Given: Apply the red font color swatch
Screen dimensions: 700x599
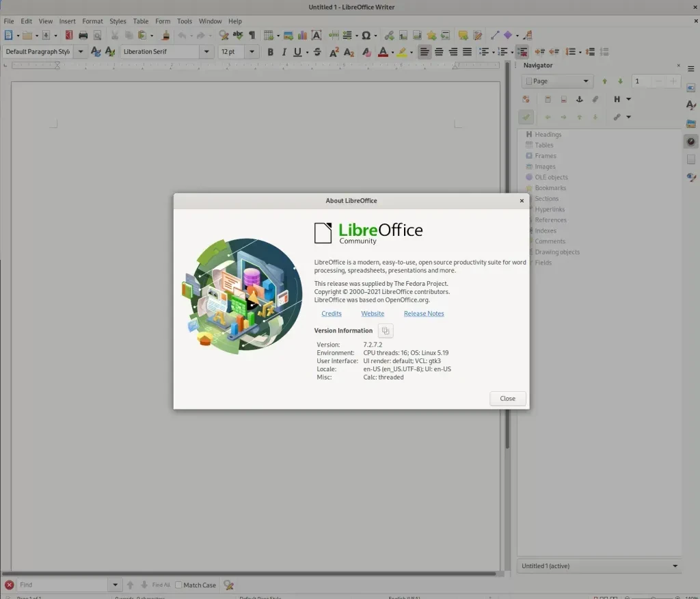Looking at the screenshot, I should click(382, 52).
